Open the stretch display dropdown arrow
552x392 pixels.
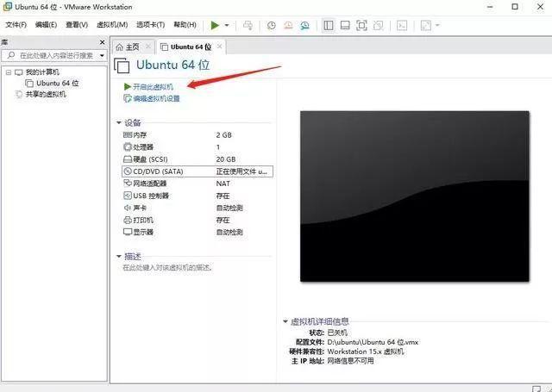pos(437,25)
